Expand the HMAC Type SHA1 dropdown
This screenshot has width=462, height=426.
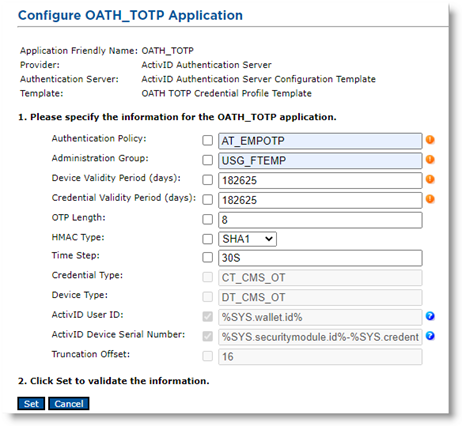pyautogui.click(x=247, y=239)
